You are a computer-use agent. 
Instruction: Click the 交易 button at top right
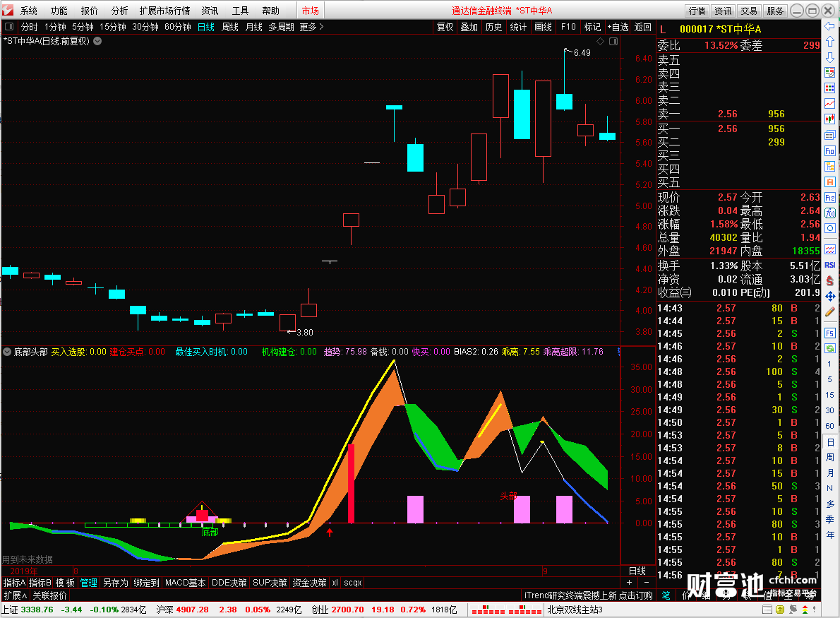coord(749,11)
